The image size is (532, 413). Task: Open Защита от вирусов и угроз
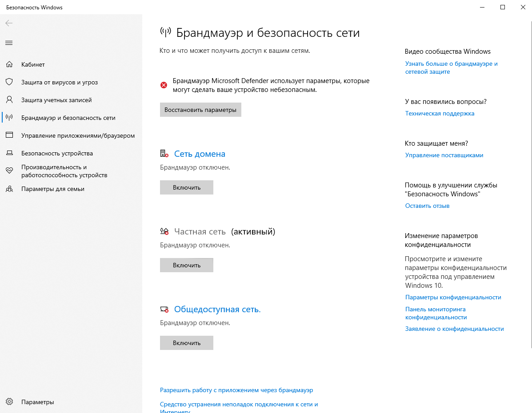(x=60, y=83)
